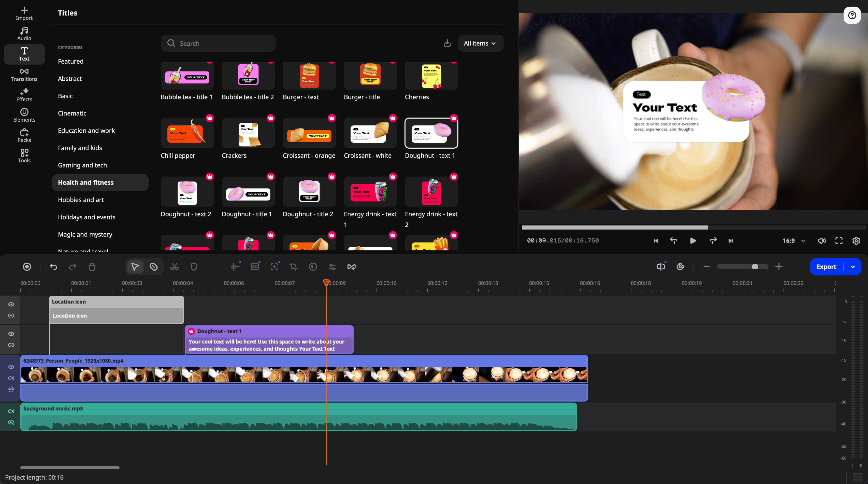868x484 pixels.
Task: Download titles with the download icon
Action: point(447,43)
